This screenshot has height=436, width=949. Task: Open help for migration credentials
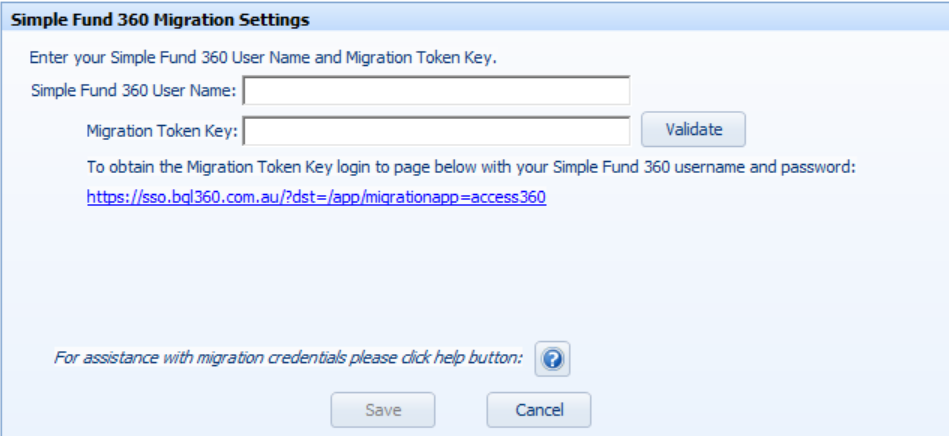(x=552, y=359)
